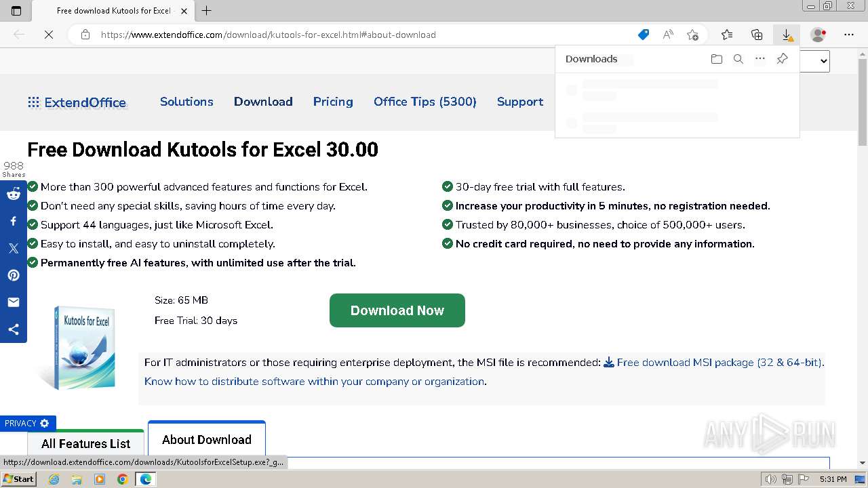The width and height of the screenshot is (868, 488).
Task: Go to the Pricing page
Action: tap(333, 102)
